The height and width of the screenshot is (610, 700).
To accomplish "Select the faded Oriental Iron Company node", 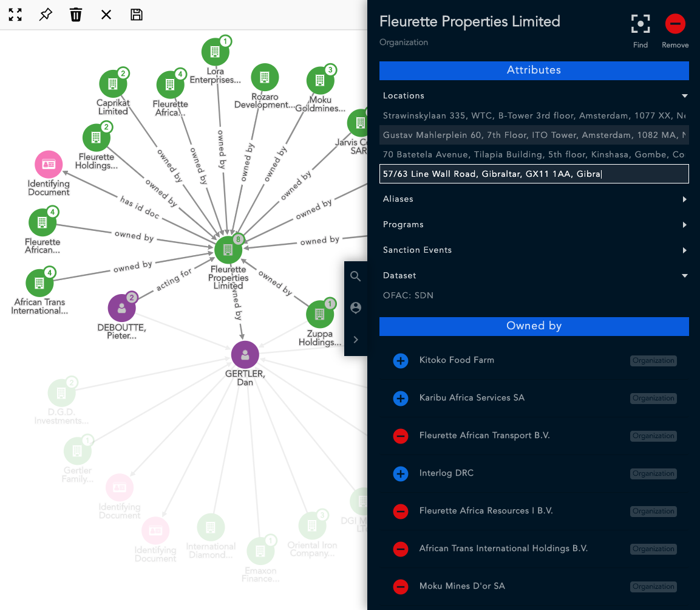I will click(312, 526).
